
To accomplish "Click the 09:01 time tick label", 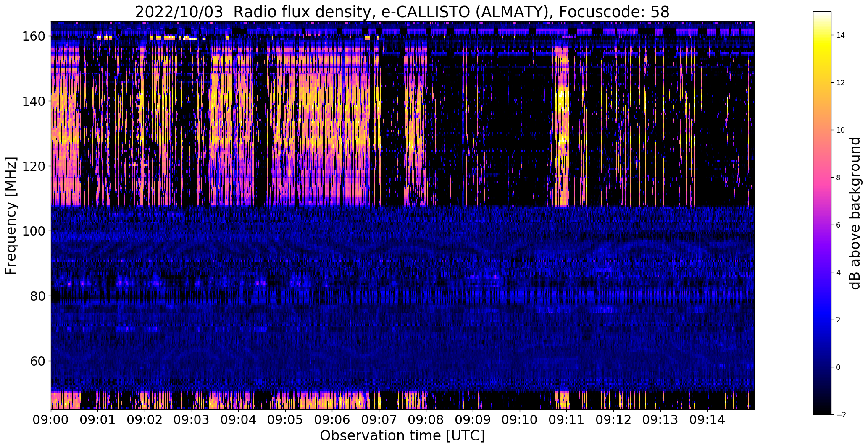I will click(x=98, y=419).
